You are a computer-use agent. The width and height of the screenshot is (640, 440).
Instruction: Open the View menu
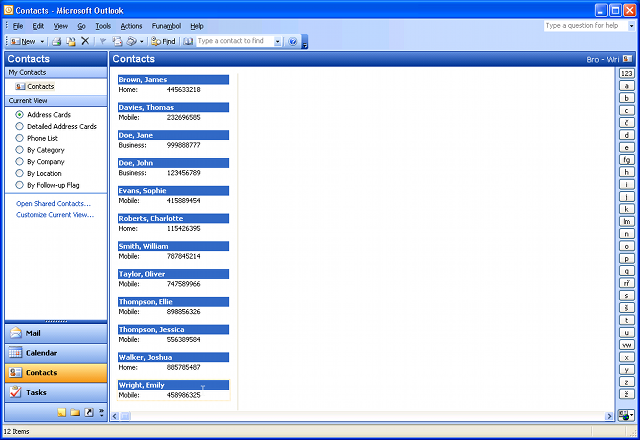(61, 26)
